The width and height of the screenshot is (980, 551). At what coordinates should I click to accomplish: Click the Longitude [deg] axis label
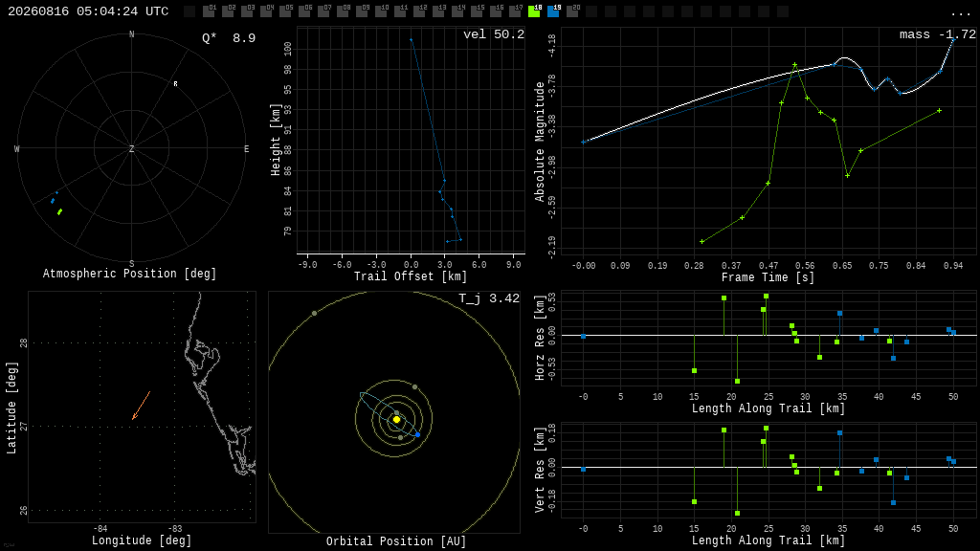point(142,540)
